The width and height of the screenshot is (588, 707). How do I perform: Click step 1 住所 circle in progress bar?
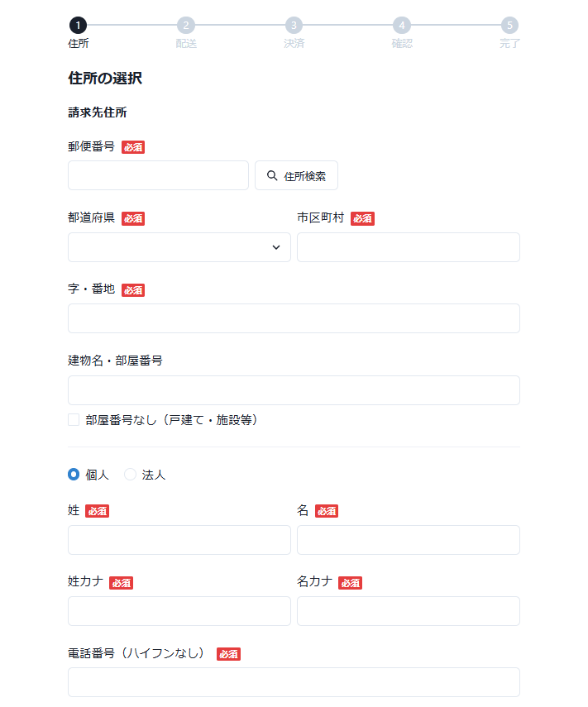coord(78,26)
